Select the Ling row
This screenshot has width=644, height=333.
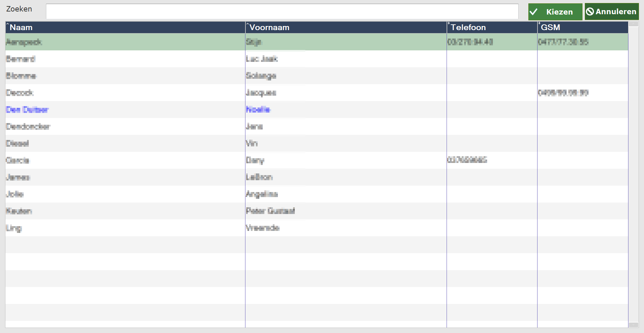coord(317,228)
